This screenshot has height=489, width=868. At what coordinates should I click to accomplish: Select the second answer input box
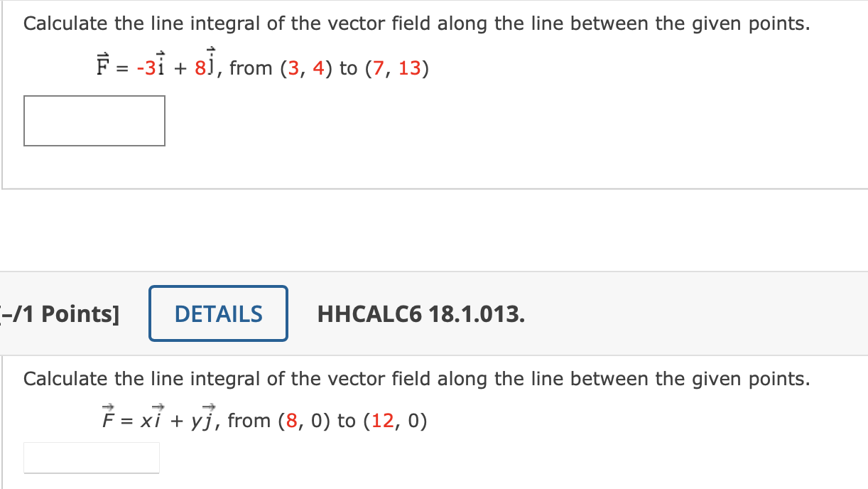coord(91,457)
